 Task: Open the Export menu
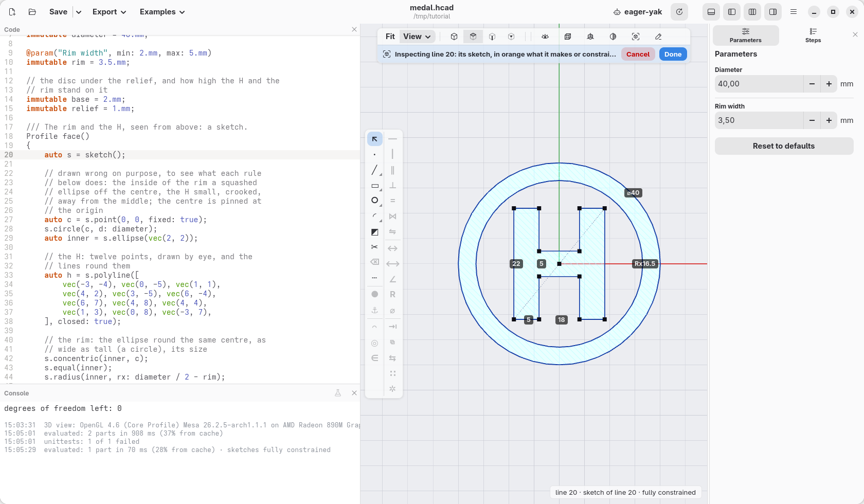pyautogui.click(x=109, y=12)
